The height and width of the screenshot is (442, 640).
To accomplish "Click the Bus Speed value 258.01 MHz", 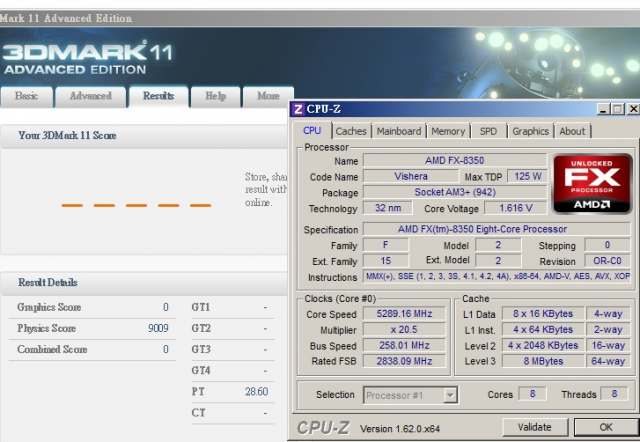I will click(404, 346).
